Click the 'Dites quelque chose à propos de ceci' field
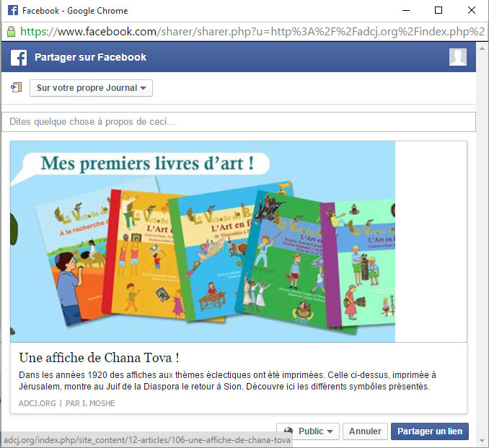 (x=239, y=122)
